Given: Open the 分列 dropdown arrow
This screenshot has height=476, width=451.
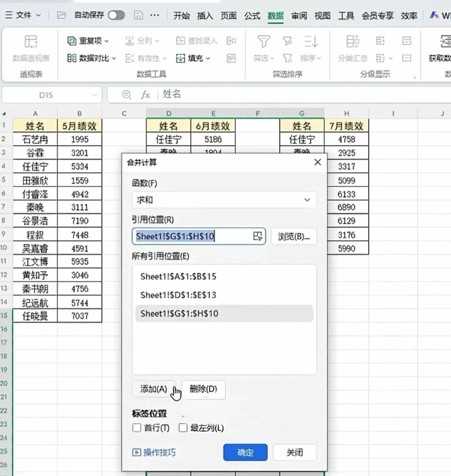Looking at the screenshot, I should 157,41.
